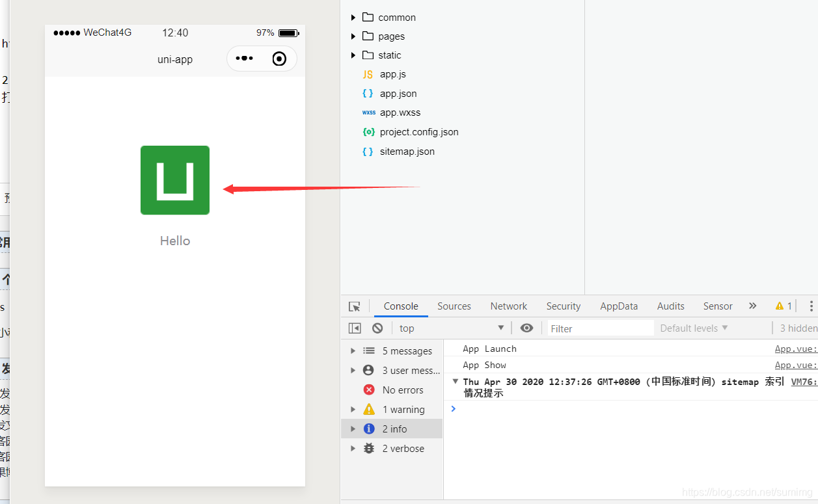
Task: Select the common folder icon
Action: pyautogui.click(x=368, y=17)
